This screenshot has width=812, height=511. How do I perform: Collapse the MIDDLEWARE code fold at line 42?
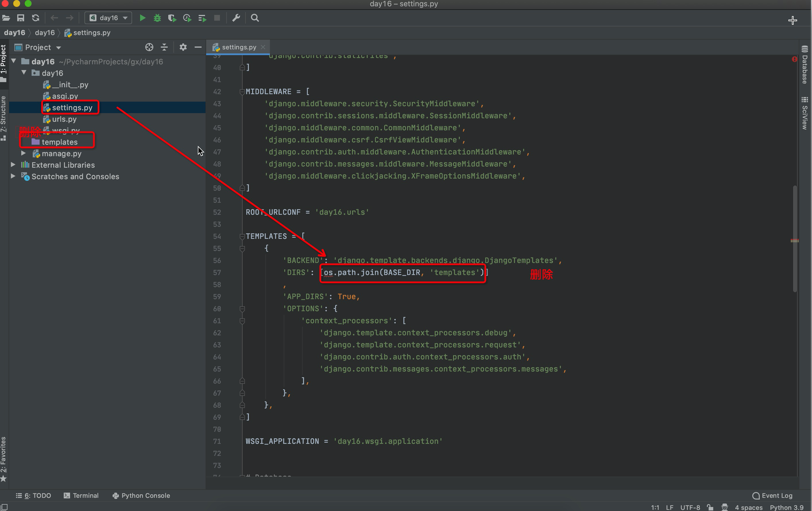242,92
